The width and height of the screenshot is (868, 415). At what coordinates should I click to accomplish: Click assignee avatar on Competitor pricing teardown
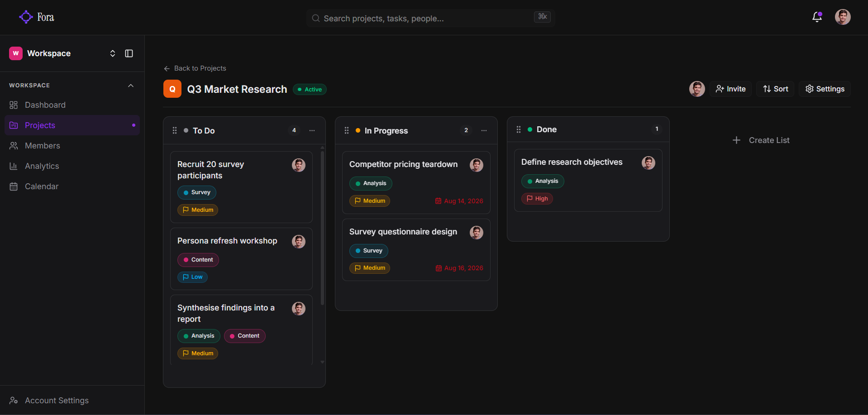477,165
